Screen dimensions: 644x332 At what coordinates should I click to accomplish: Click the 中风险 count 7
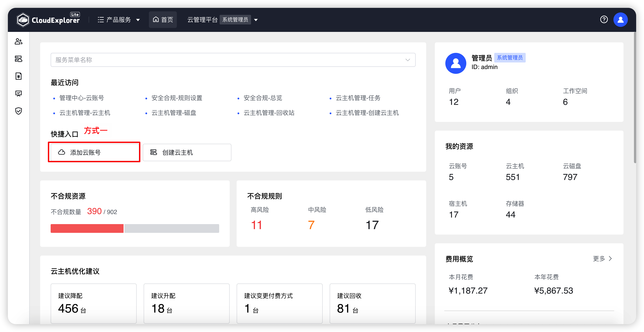point(311,225)
